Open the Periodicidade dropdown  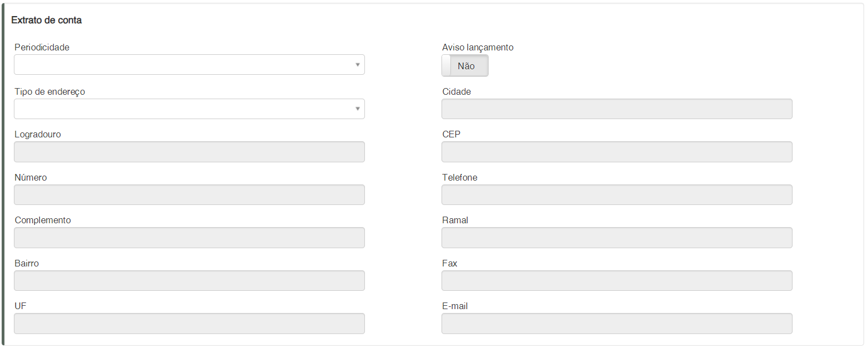[189, 65]
